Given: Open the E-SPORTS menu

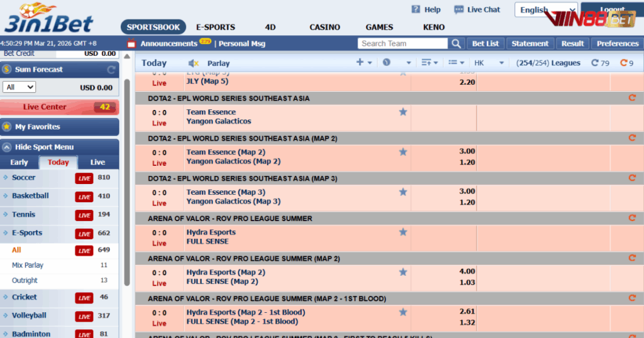Looking at the screenshot, I should click(x=216, y=27).
